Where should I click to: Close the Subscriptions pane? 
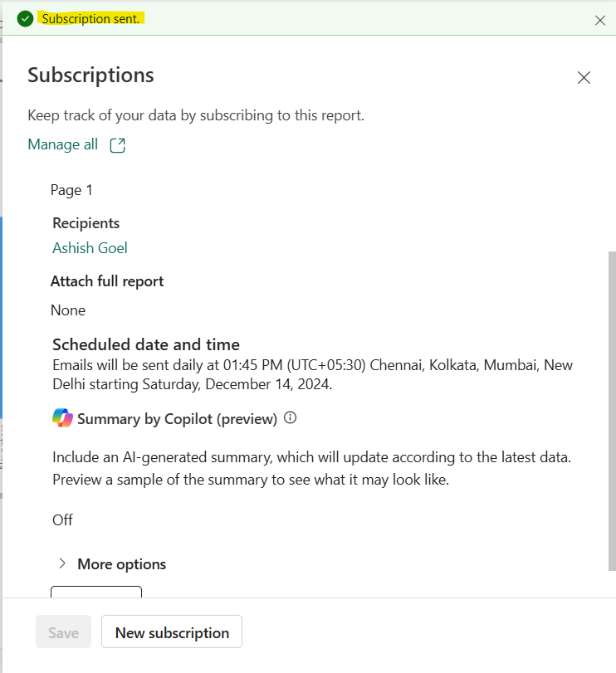coord(584,77)
